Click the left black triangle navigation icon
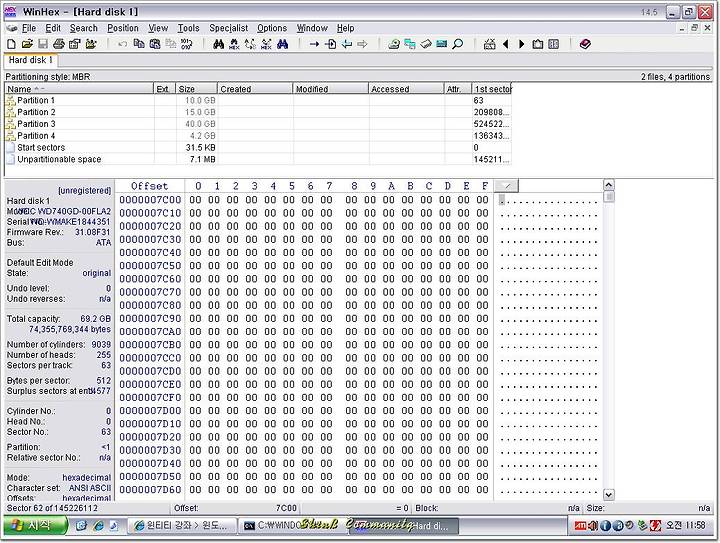The height and width of the screenshot is (543, 720). coord(506,44)
